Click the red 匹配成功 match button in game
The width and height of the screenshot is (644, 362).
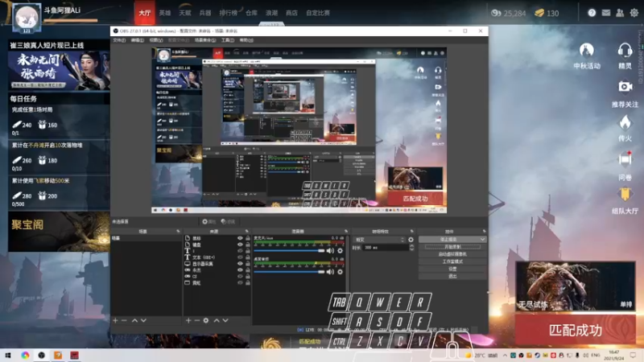click(575, 330)
